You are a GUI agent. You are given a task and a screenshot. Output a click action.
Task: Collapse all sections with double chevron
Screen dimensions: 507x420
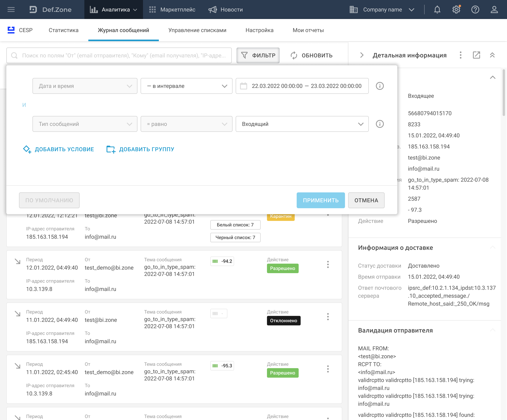coord(492,55)
